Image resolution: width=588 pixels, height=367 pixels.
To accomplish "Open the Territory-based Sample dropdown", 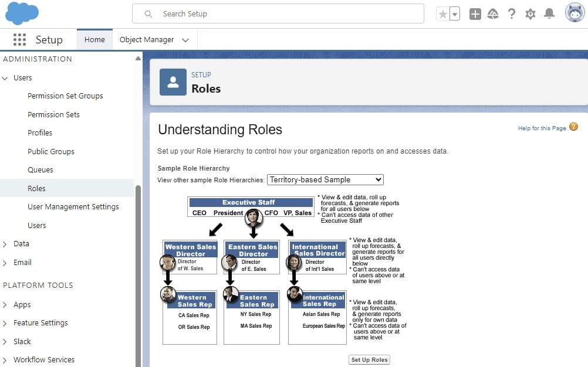I will point(325,180).
